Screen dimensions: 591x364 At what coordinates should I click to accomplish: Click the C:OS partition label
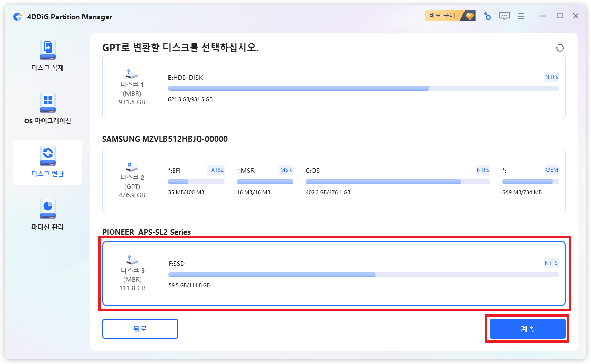[x=313, y=170]
